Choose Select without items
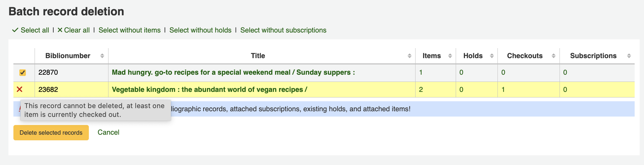The height and width of the screenshot is (165, 644). coord(129,30)
